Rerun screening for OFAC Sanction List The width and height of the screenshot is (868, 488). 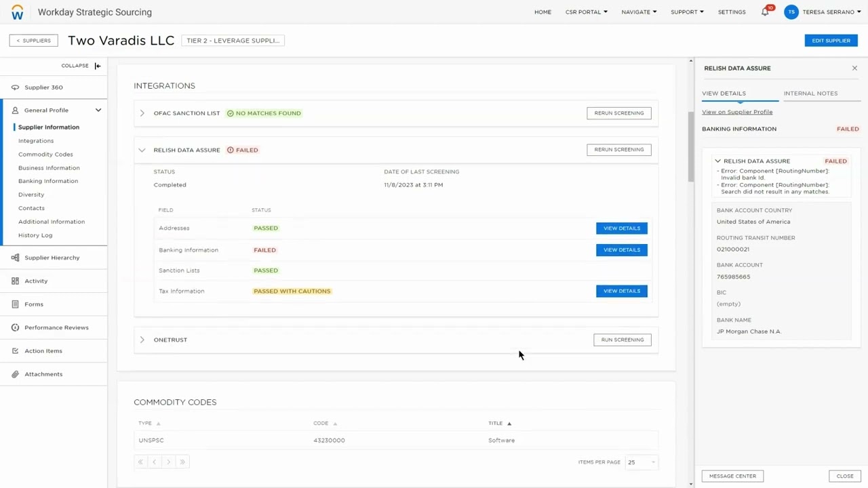tap(619, 113)
